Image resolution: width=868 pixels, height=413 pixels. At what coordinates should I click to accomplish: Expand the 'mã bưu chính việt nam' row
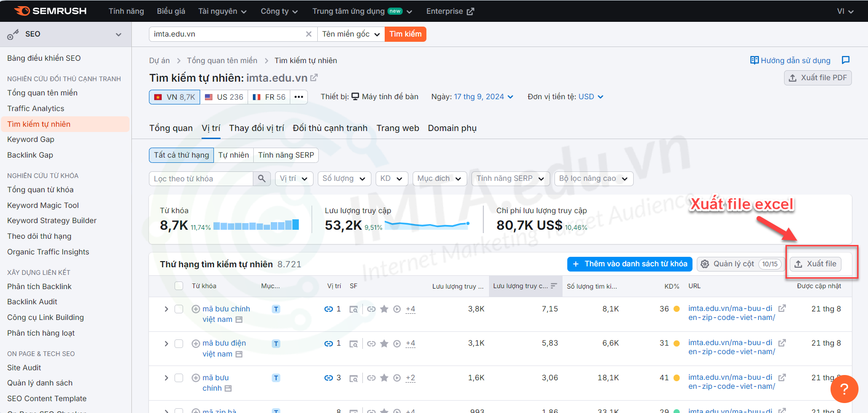click(166, 309)
